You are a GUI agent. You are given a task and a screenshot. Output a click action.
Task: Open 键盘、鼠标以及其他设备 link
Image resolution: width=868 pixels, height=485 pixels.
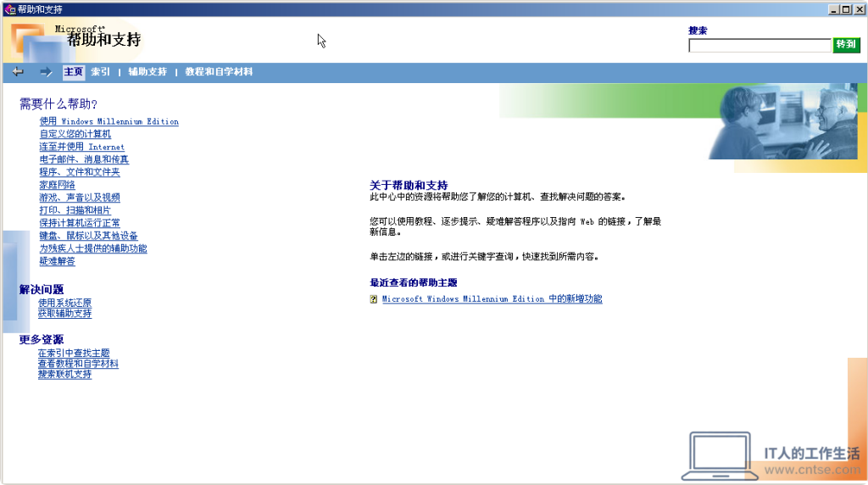pyautogui.click(x=88, y=236)
